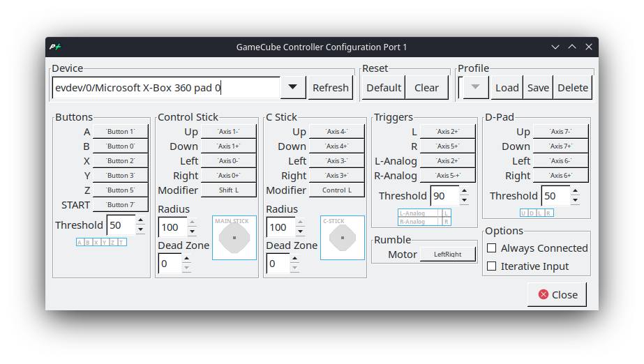644x364 pixels.
Task: Decrease the Buttons threshold with down arrow
Action: point(140,230)
